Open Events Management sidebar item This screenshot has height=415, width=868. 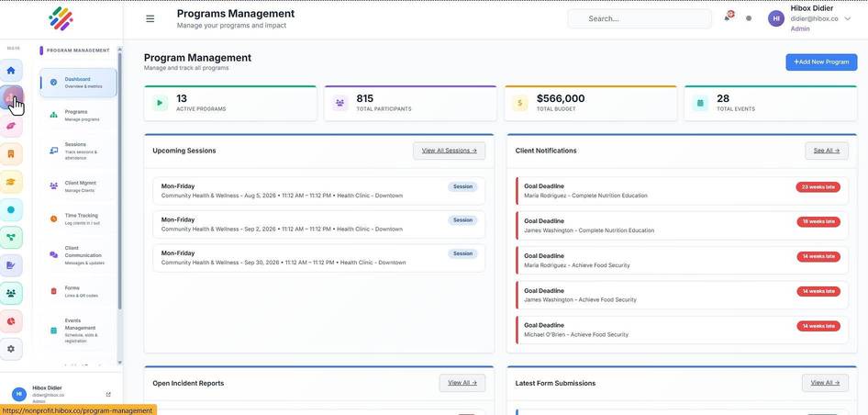click(78, 331)
